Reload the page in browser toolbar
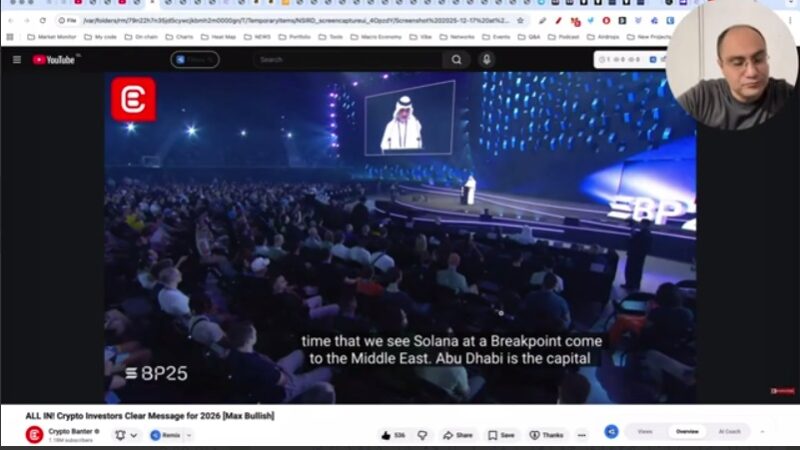 point(42,20)
